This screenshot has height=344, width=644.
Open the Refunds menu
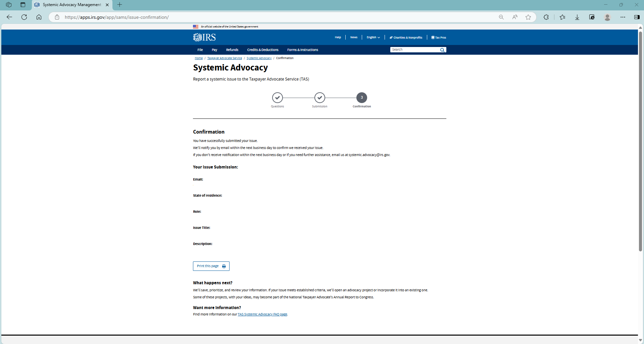232,50
